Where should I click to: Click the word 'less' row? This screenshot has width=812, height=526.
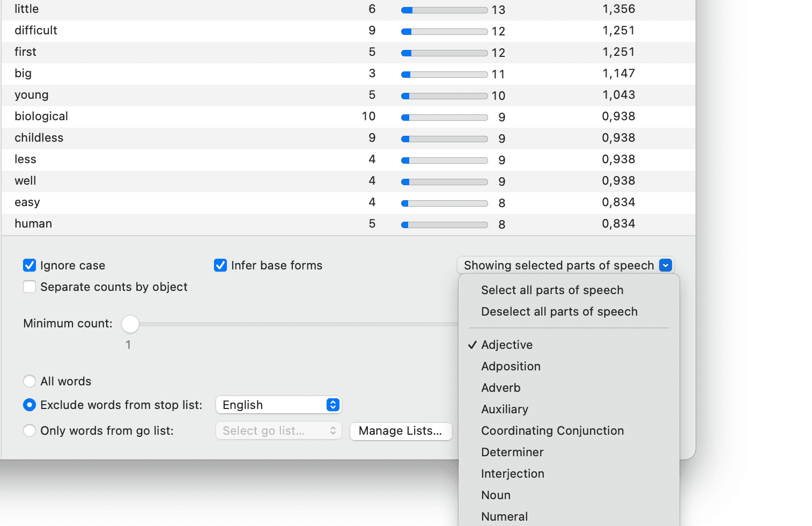348,159
